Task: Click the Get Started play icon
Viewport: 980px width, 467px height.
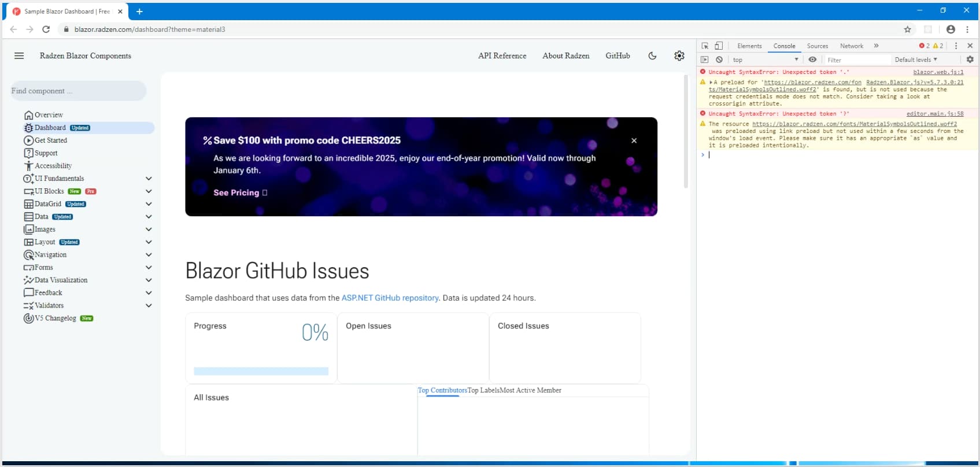Action: coord(28,140)
